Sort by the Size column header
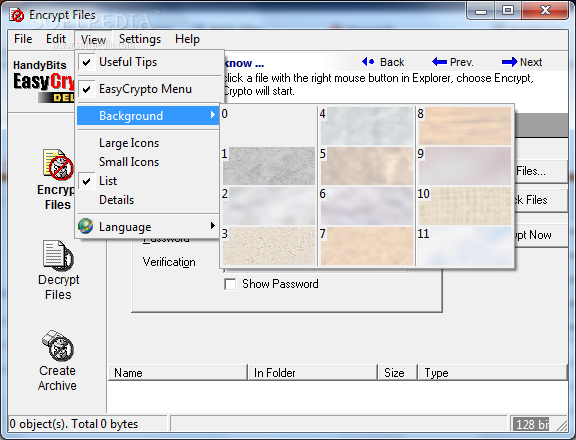Image resolution: width=576 pixels, height=440 pixels. [x=397, y=372]
